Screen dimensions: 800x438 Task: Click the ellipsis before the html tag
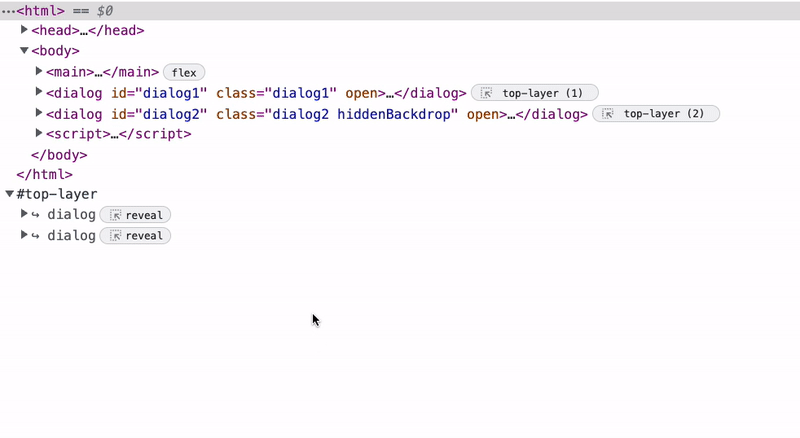coord(9,10)
